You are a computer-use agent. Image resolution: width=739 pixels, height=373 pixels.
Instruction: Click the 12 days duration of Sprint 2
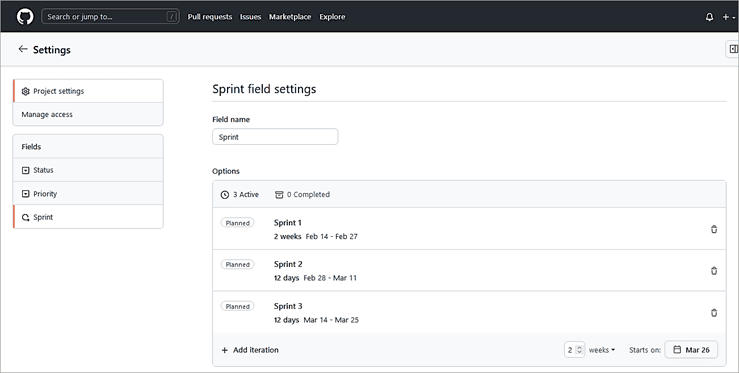coord(287,278)
